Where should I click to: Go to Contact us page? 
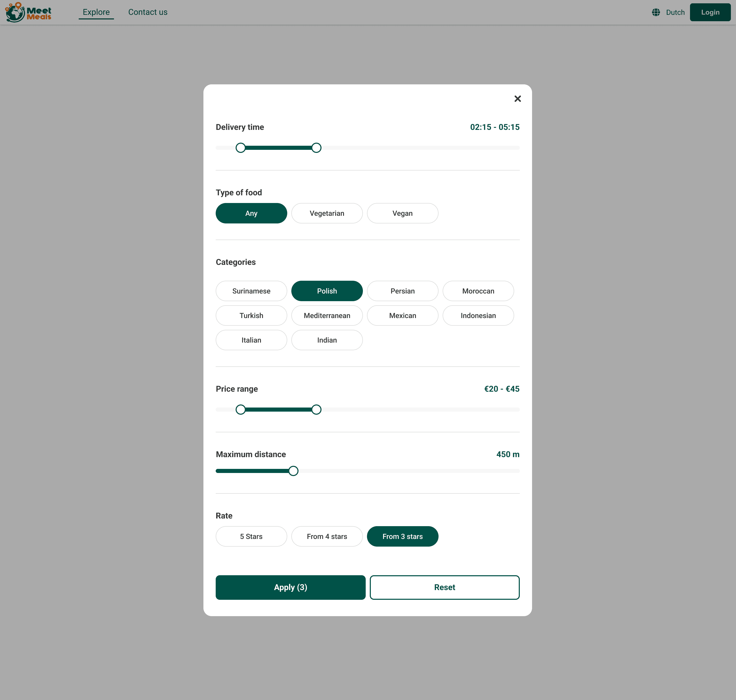148,12
